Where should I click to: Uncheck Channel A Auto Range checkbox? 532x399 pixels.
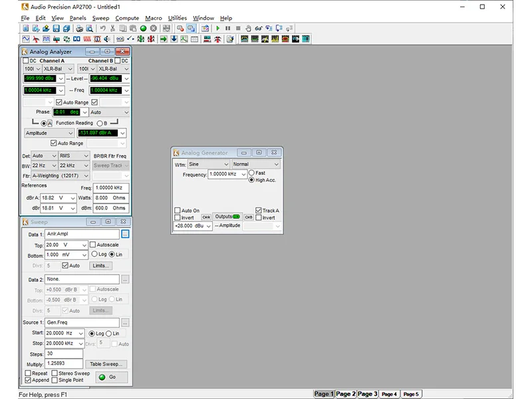(59, 102)
